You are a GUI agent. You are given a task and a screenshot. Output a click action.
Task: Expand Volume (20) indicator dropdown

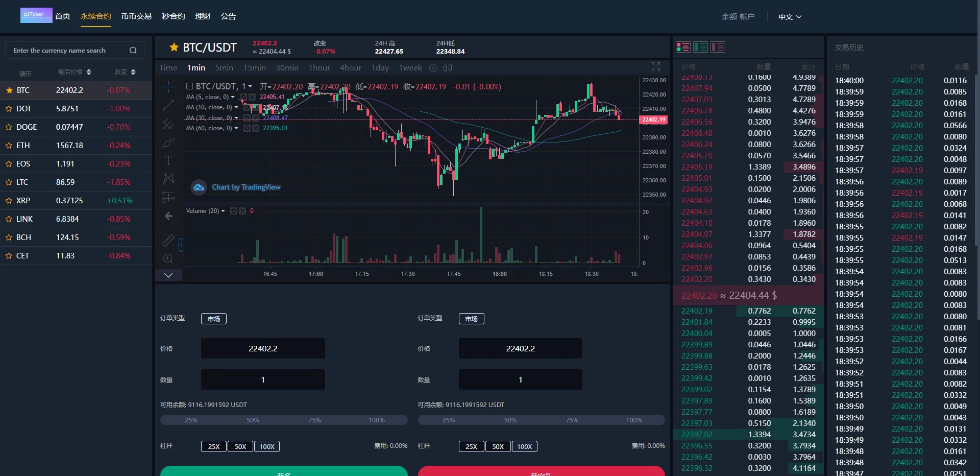tap(223, 211)
